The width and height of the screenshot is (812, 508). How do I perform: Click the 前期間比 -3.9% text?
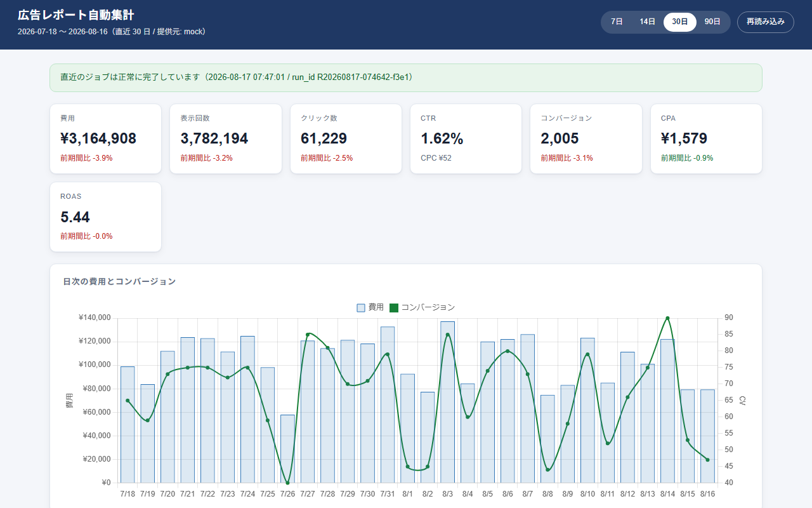pos(86,158)
